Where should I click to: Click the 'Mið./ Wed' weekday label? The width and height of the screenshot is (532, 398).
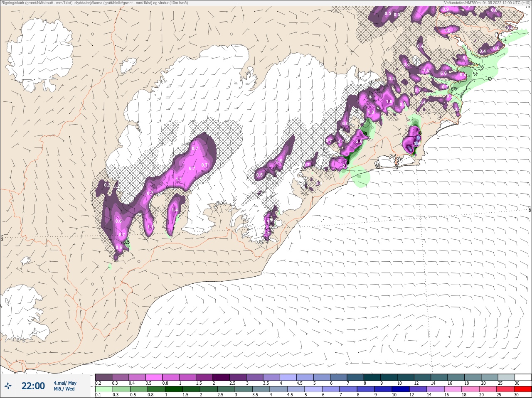click(x=64, y=389)
